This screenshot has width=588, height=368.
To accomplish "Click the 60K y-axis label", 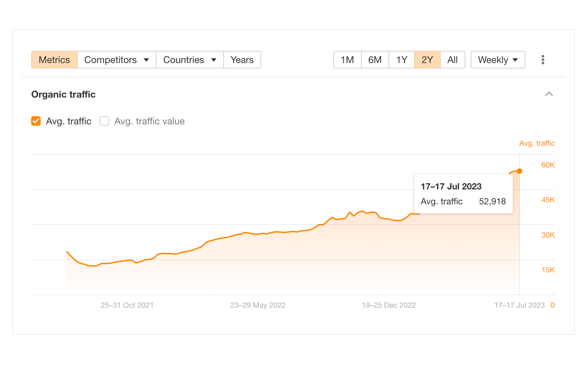I will click(x=548, y=165).
